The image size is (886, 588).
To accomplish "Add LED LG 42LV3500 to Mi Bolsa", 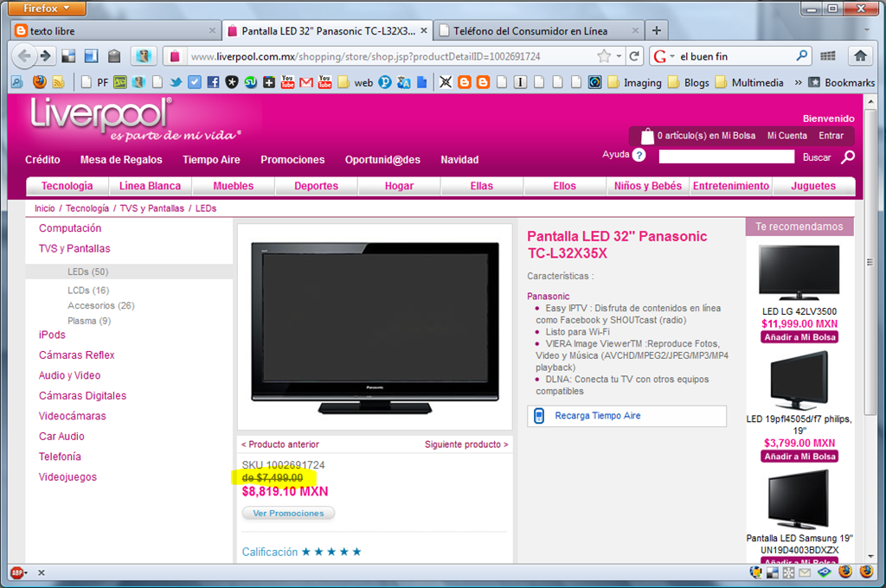I will click(799, 337).
